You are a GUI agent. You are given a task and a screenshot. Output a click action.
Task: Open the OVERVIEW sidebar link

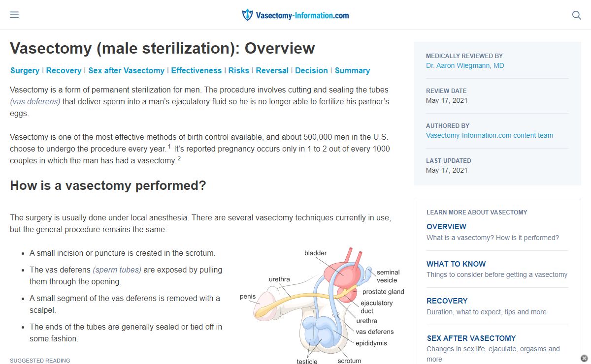(446, 227)
